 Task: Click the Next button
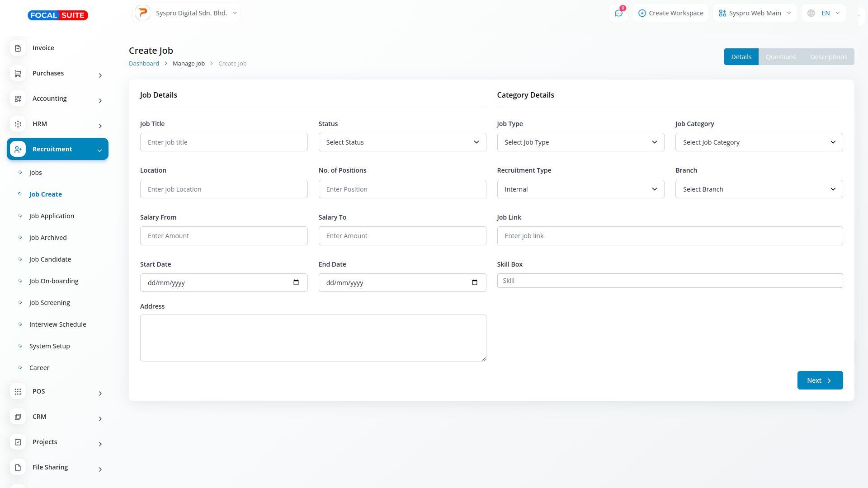820,380
